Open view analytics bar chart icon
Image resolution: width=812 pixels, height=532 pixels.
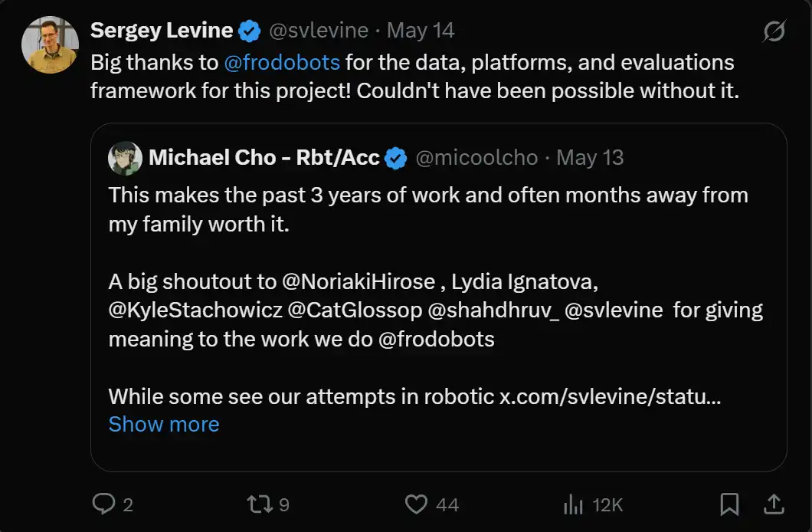[x=573, y=504]
